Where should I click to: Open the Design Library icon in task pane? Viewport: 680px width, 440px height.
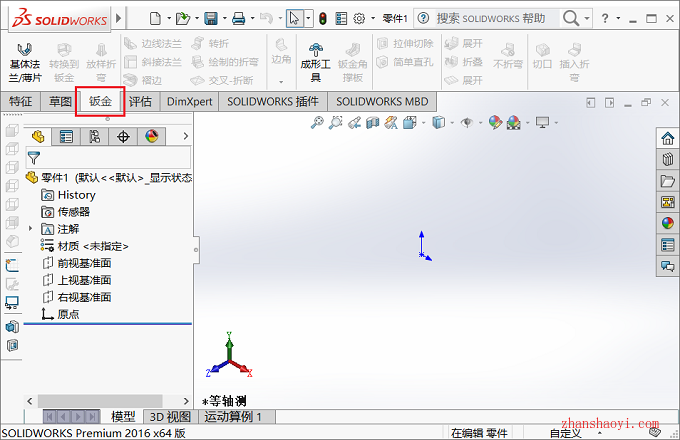[x=668, y=159]
